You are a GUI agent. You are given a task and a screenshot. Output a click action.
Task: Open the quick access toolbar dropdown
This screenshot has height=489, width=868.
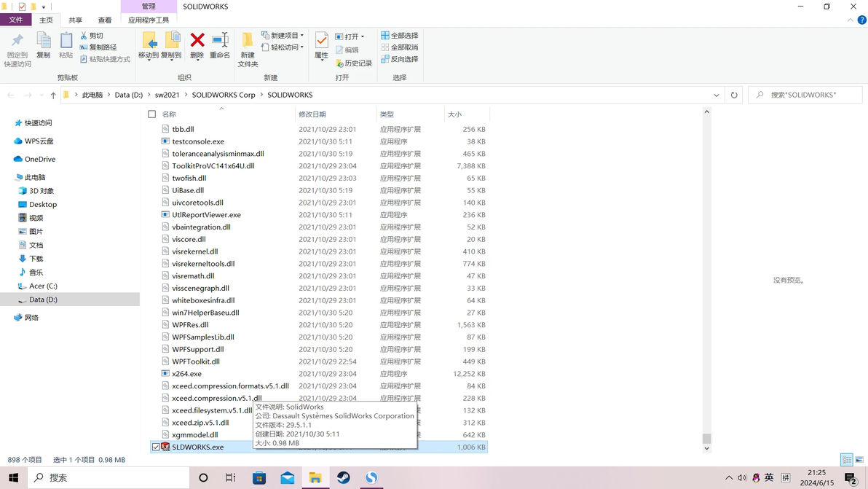tap(44, 7)
